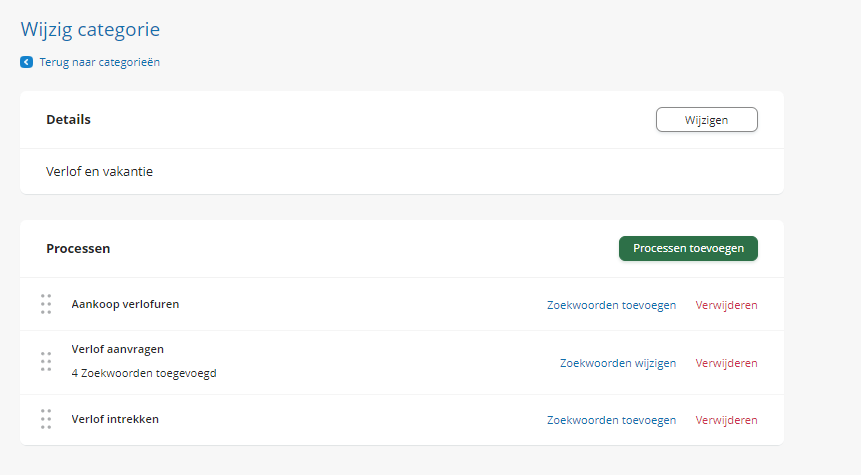Remove the Aankoop verlofuren process

[x=726, y=305]
